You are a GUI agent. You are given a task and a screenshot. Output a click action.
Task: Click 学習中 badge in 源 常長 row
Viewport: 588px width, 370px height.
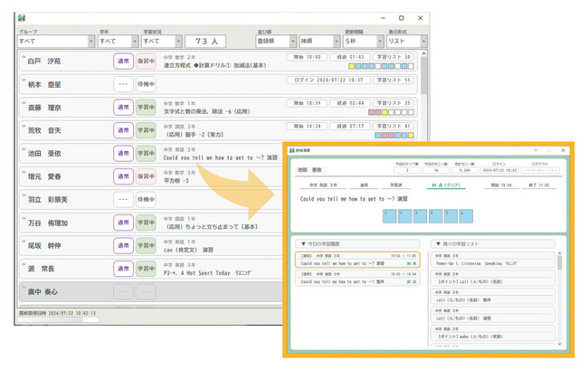pos(146,269)
